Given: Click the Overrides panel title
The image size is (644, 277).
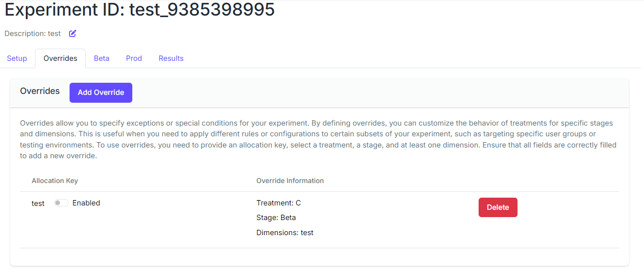Looking at the screenshot, I should click(x=40, y=91).
